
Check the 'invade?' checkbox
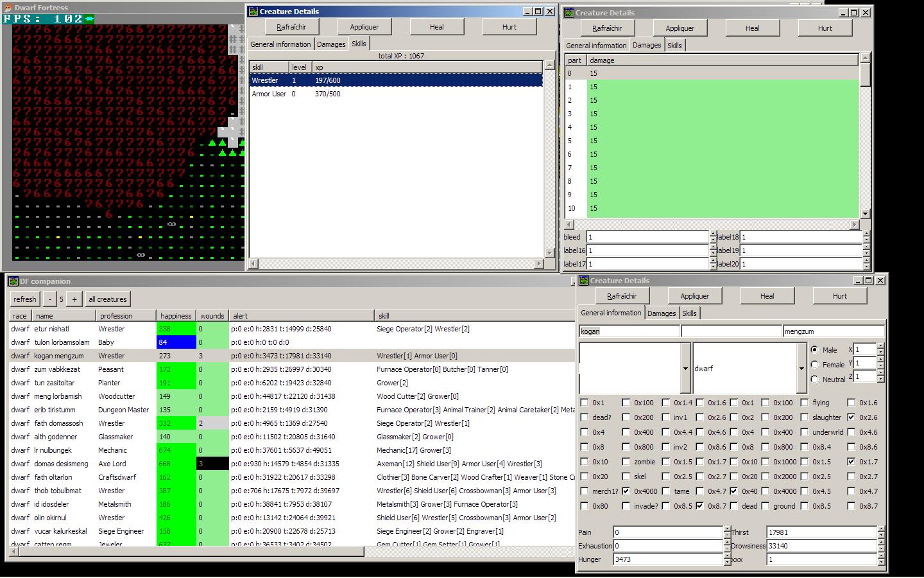[626, 506]
